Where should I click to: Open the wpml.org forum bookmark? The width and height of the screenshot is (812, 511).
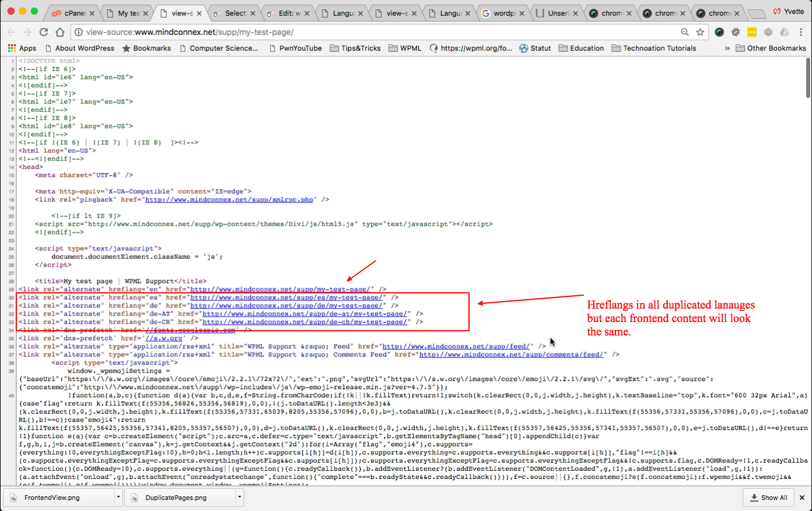click(x=470, y=48)
